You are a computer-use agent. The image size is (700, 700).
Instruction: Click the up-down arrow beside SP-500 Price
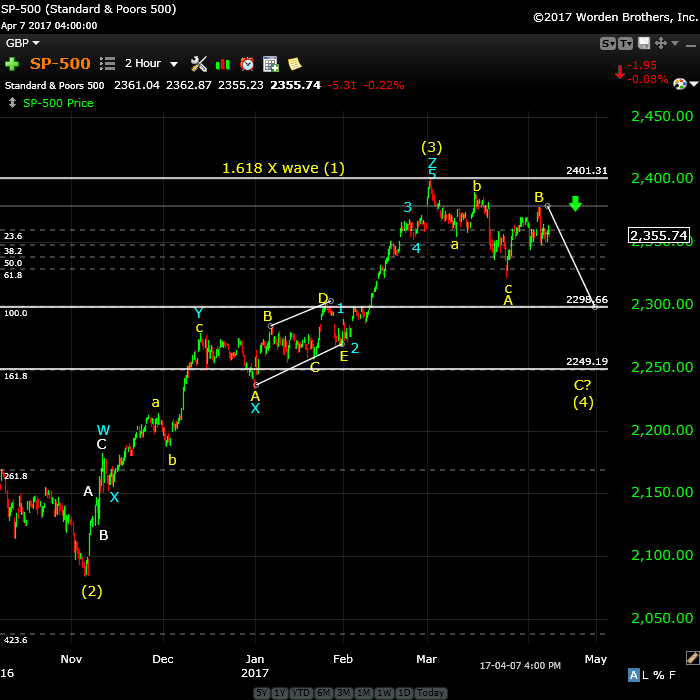click(12, 103)
